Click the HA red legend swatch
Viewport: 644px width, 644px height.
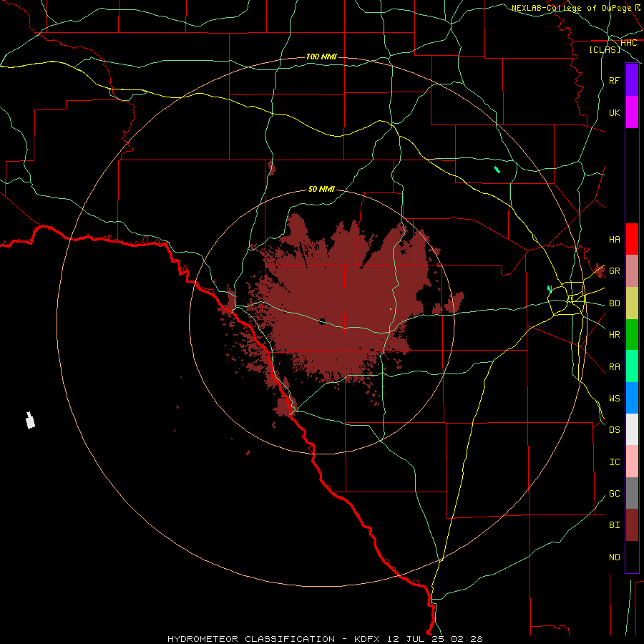pyautogui.click(x=632, y=239)
